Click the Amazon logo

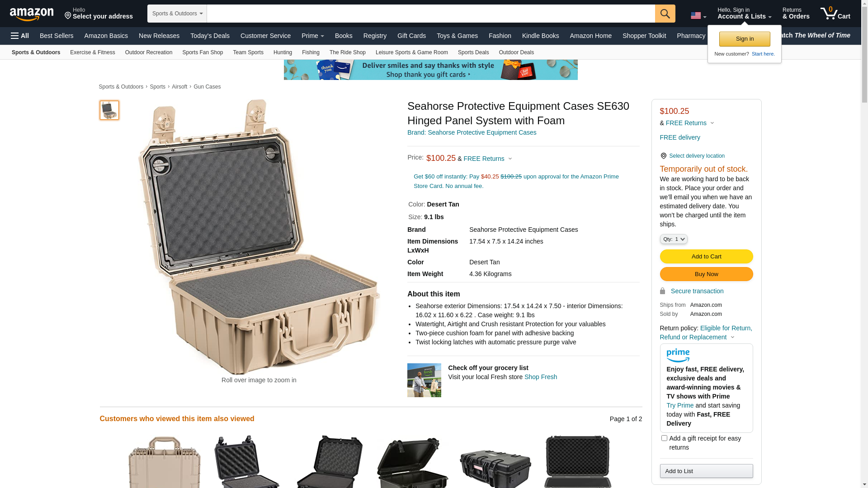pos(32,14)
